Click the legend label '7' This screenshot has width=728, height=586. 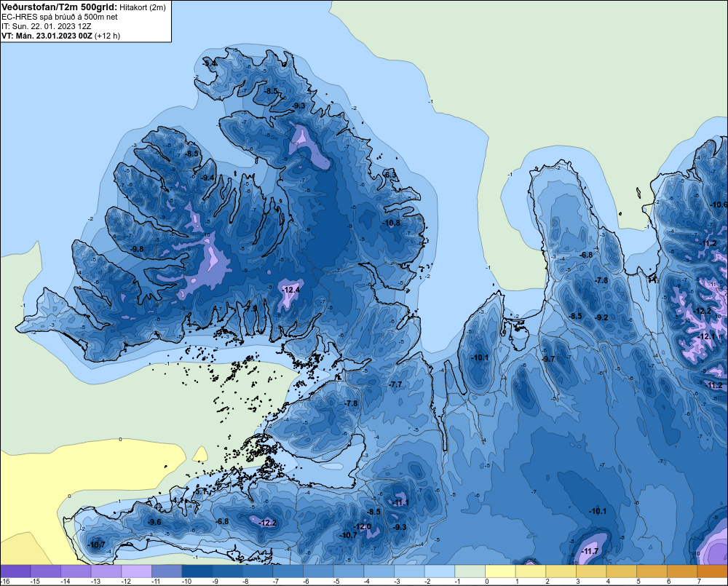pos(699,582)
